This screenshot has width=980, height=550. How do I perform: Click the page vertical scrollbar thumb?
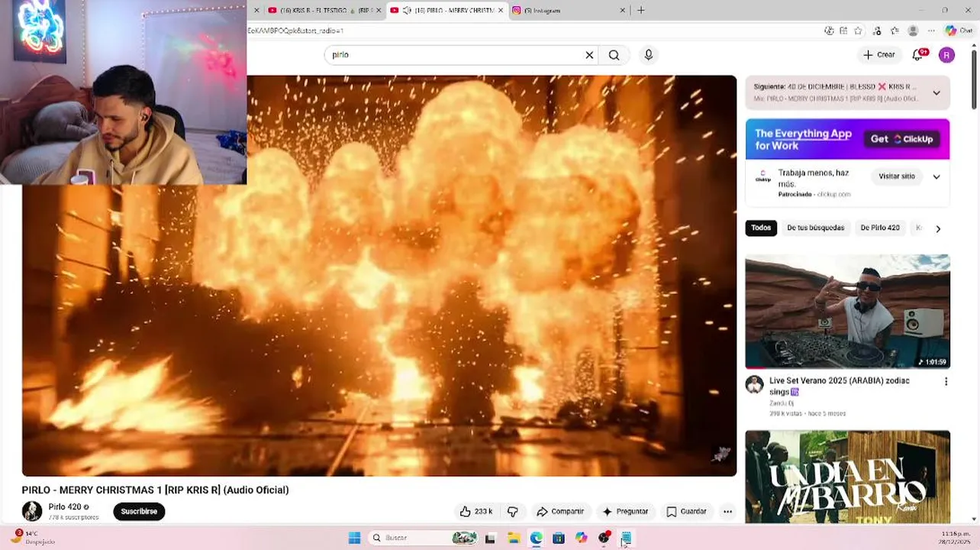(974, 80)
